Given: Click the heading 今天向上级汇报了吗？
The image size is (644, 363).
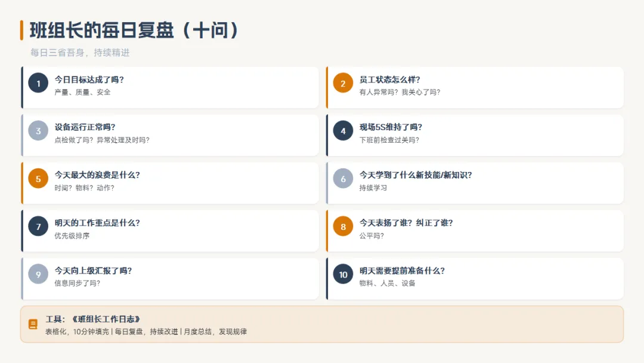Looking at the screenshot, I should 93,270.
